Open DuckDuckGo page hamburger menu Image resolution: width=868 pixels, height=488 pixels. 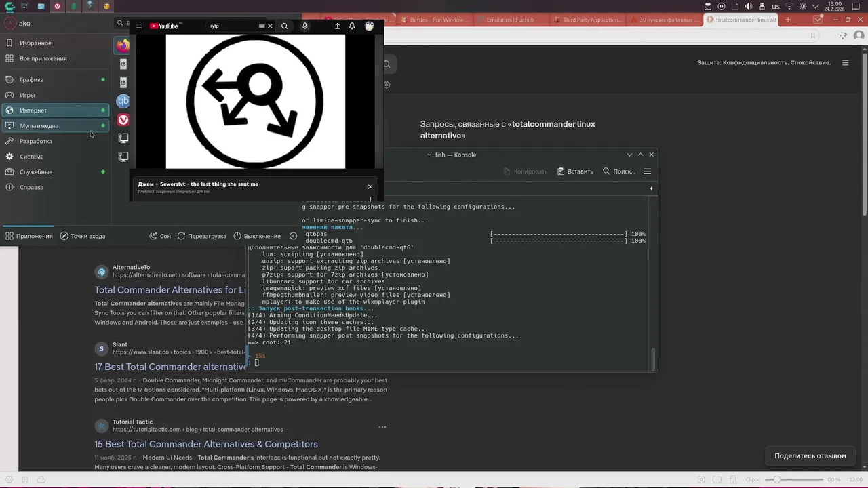click(x=845, y=62)
